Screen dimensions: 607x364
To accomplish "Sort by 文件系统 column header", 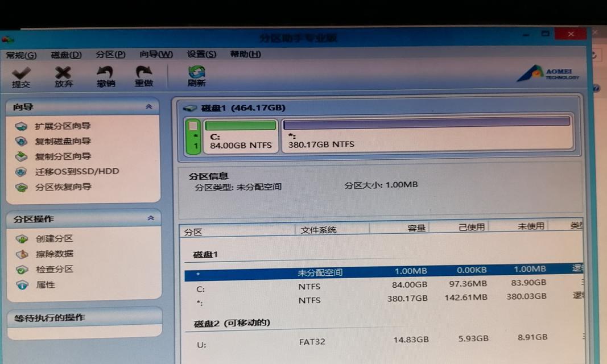I will click(x=333, y=229).
